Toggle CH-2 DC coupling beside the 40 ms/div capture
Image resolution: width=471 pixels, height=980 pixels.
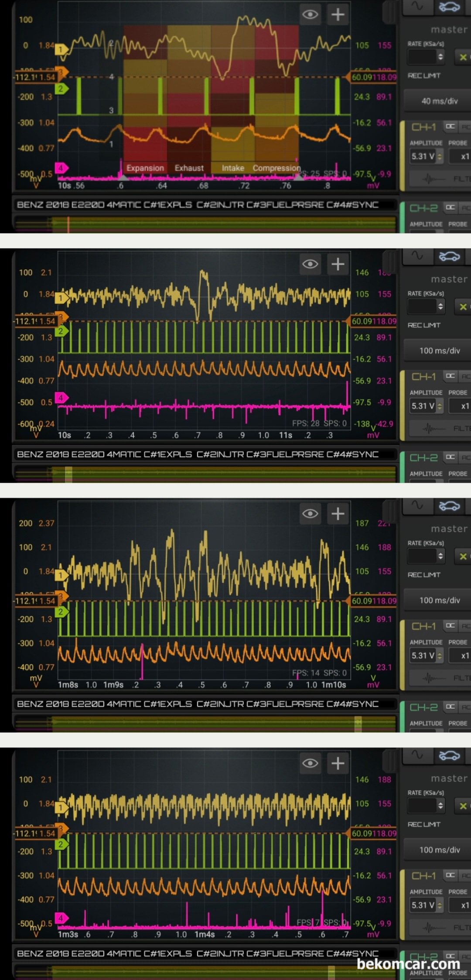click(450, 207)
